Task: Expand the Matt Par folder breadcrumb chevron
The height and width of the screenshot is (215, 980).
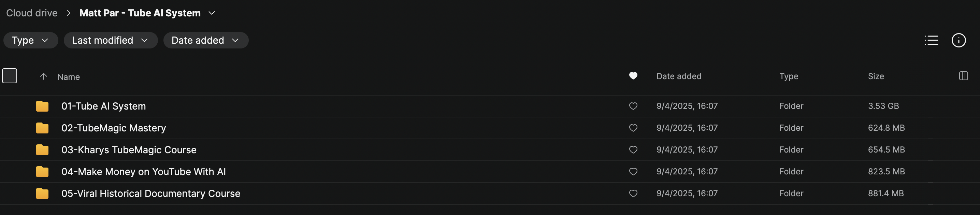Action: pos(212,13)
